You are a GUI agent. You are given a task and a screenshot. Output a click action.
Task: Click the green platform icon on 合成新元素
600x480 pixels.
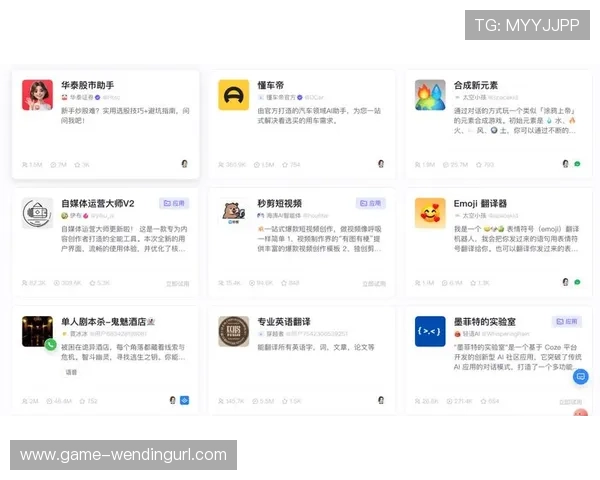click(x=577, y=164)
